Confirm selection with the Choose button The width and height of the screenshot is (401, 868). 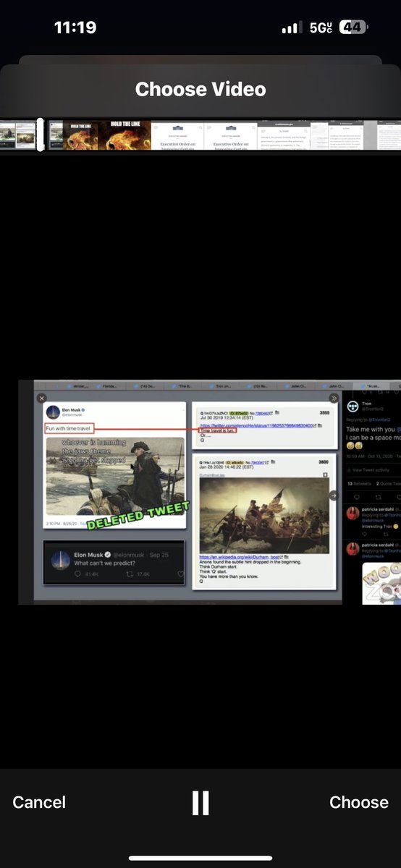point(359,802)
